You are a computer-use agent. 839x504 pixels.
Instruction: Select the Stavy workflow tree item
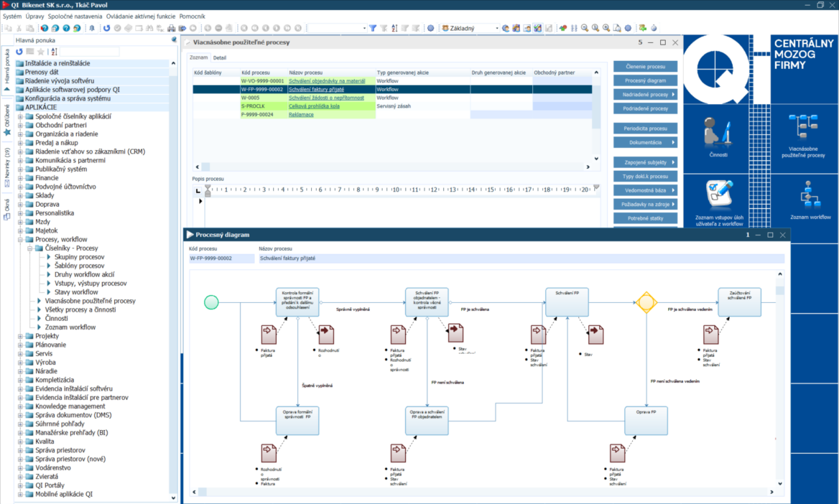pyautogui.click(x=76, y=292)
